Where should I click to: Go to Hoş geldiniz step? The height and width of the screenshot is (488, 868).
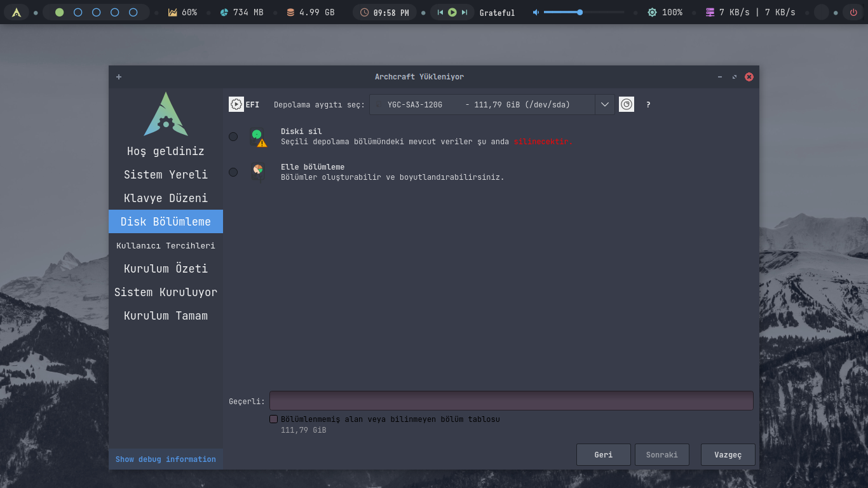pyautogui.click(x=166, y=151)
